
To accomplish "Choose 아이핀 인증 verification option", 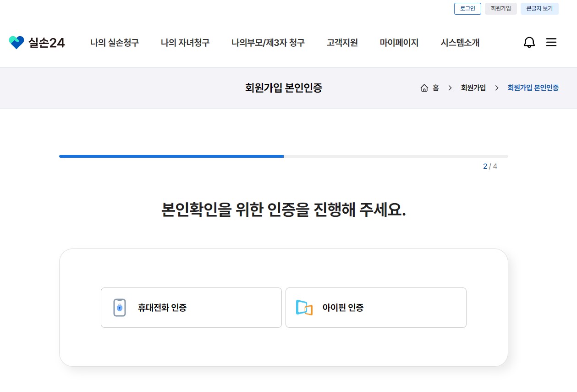I will pos(376,307).
